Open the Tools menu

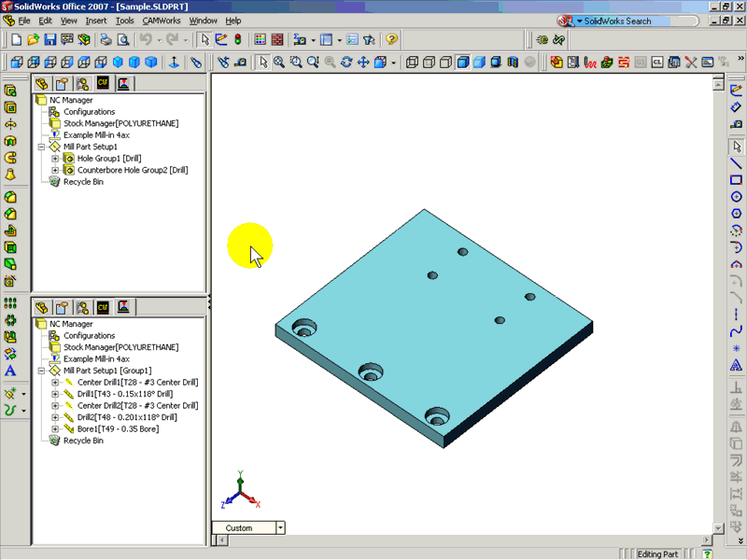click(125, 21)
